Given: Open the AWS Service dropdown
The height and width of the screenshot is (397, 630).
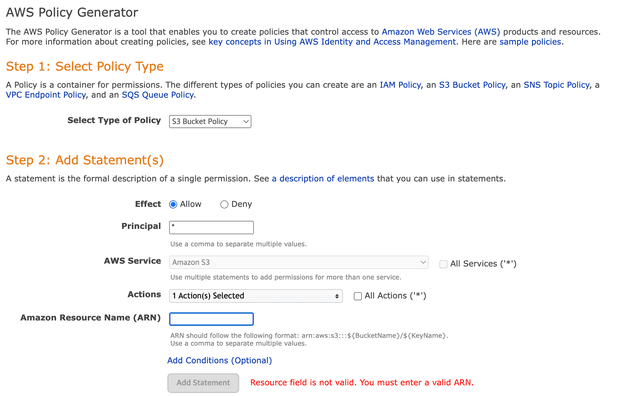Looking at the screenshot, I should 299,262.
